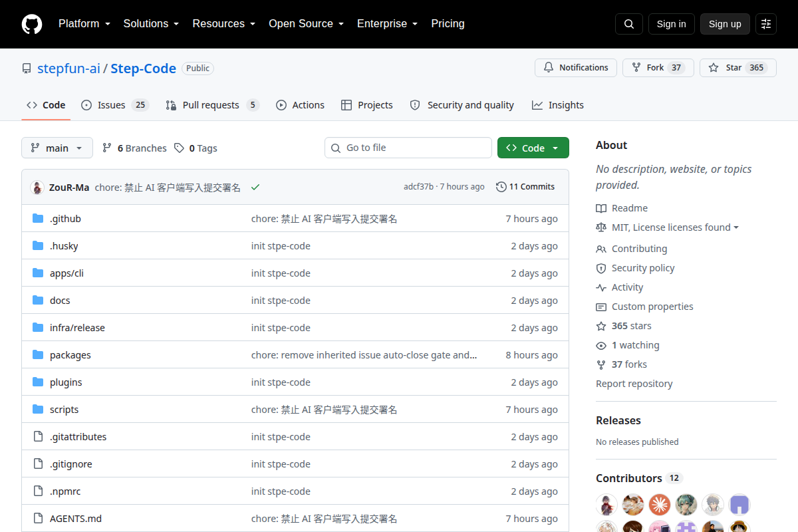This screenshot has height=532, width=798.
Task: Switch to the Actions tab
Action: click(x=300, y=105)
